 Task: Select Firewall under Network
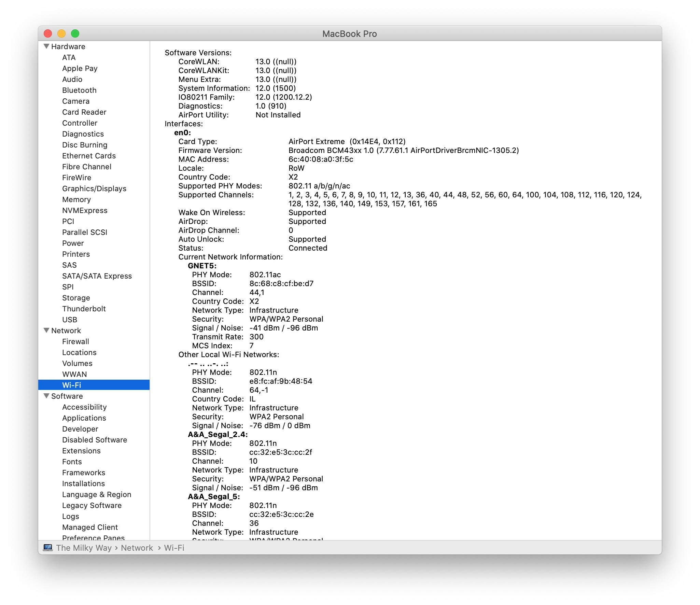(75, 341)
